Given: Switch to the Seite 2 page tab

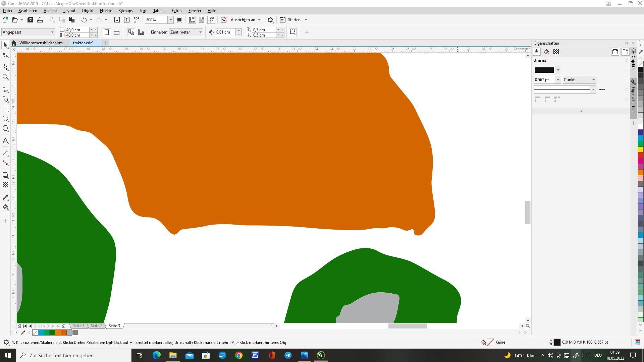Looking at the screenshot, I should (96, 326).
